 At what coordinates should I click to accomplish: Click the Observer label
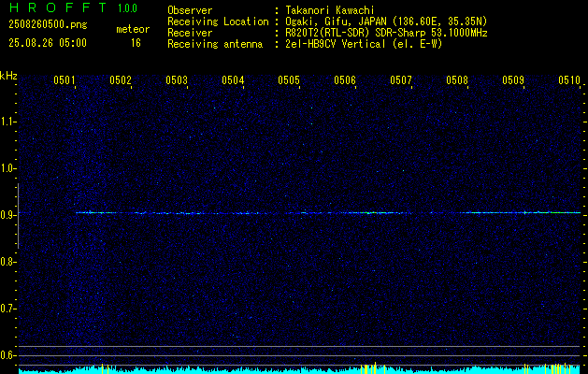pos(190,10)
